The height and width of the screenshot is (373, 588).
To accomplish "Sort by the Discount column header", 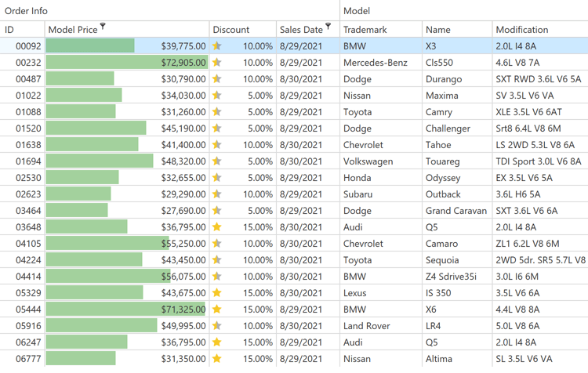I will [x=231, y=30].
